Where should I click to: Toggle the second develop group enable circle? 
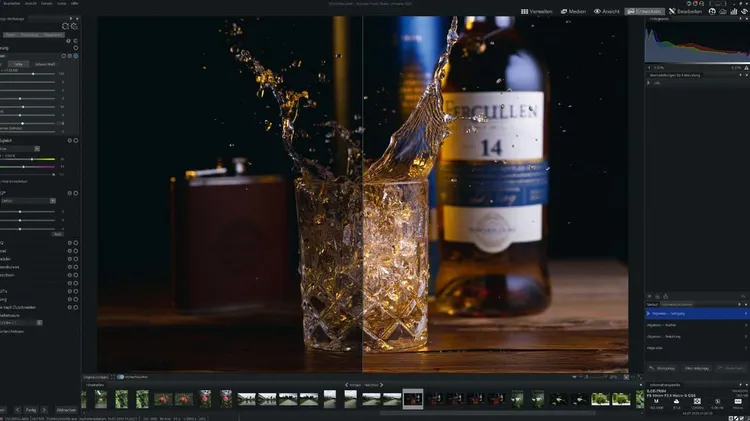pyautogui.click(x=75, y=140)
